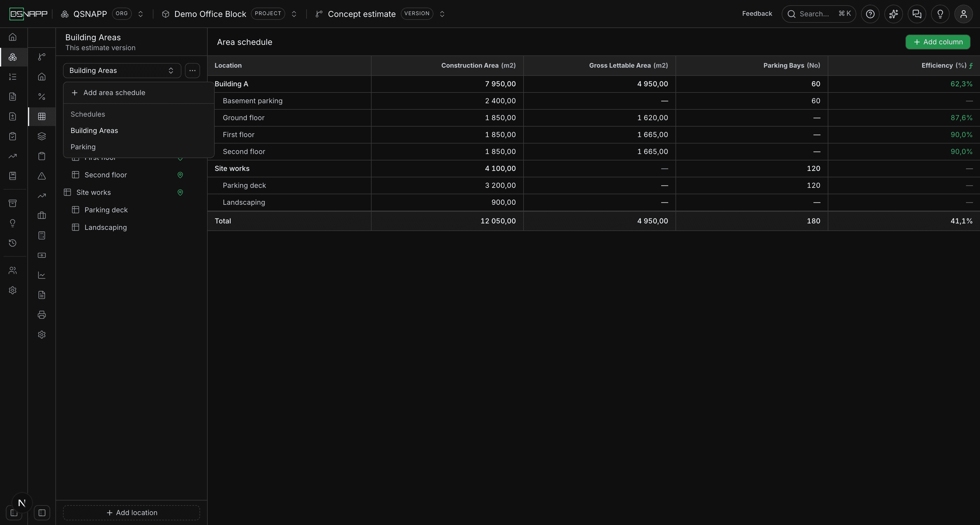Go to the home icon in outer sidebar
Viewport: 980px width, 525px height.
(x=13, y=37)
